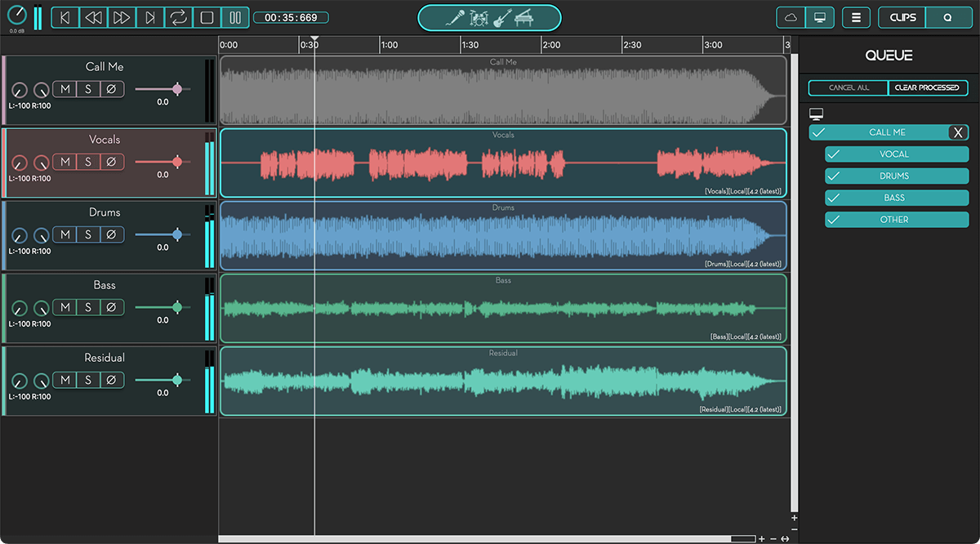Viewport: 980px width, 544px height.
Task: Click the Residual track volume slider handle
Action: 176,380
